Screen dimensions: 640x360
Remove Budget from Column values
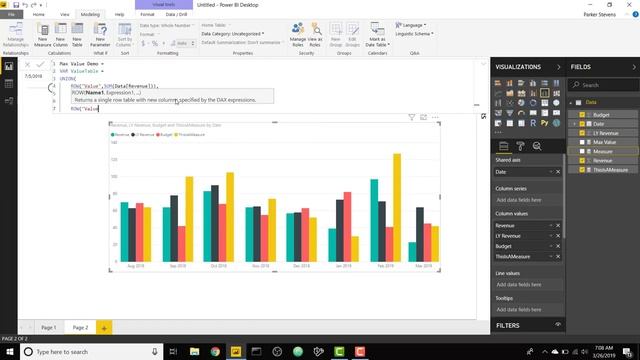point(558,246)
